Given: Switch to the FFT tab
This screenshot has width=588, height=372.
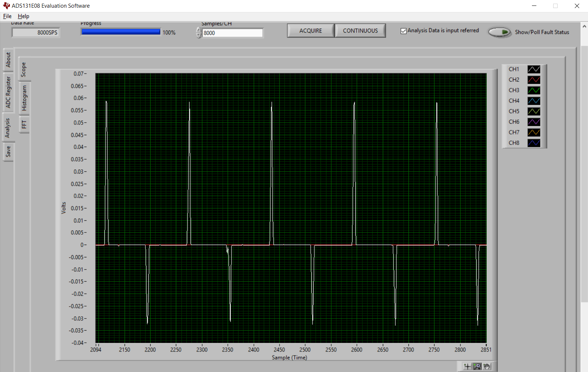Looking at the screenshot, I should pyautogui.click(x=24, y=124).
